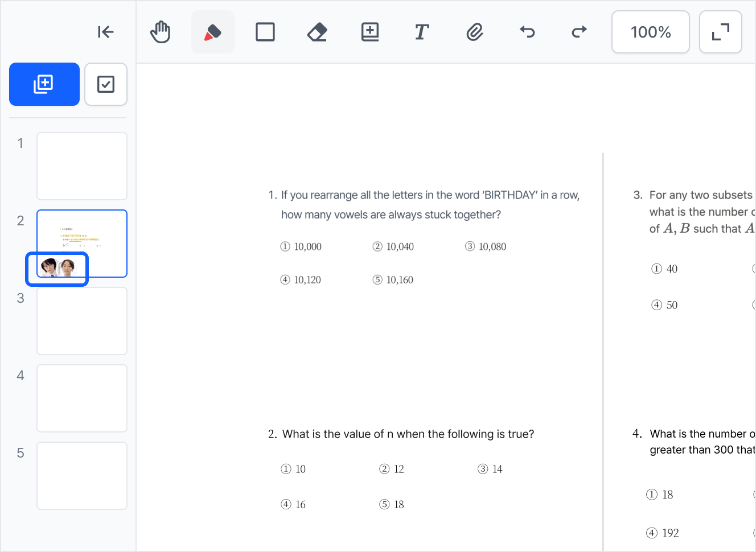Open the 100% zoom level control
Image resolution: width=756 pixels, height=552 pixels.
pyautogui.click(x=651, y=32)
